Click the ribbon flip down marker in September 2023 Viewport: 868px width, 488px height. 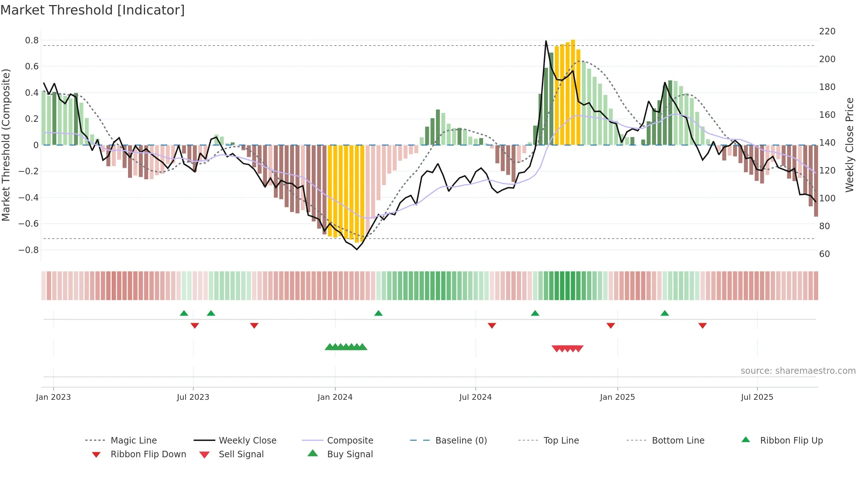coord(254,326)
